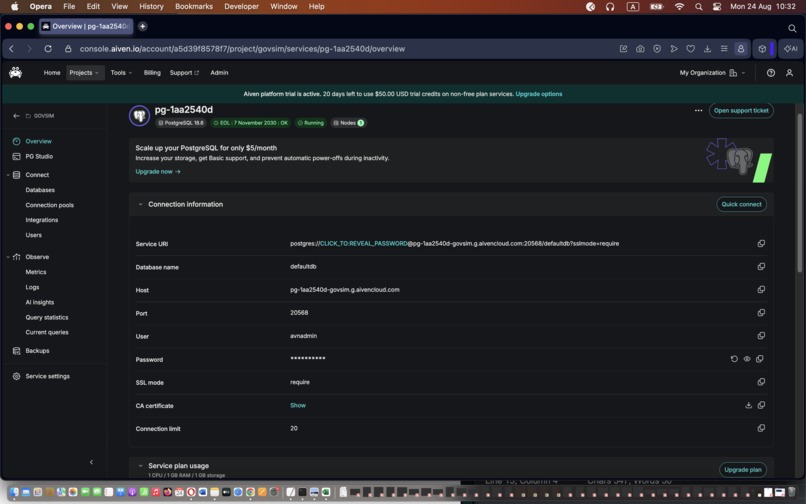806x504 pixels.
Task: Open the user profile icon
Action: coord(789,73)
